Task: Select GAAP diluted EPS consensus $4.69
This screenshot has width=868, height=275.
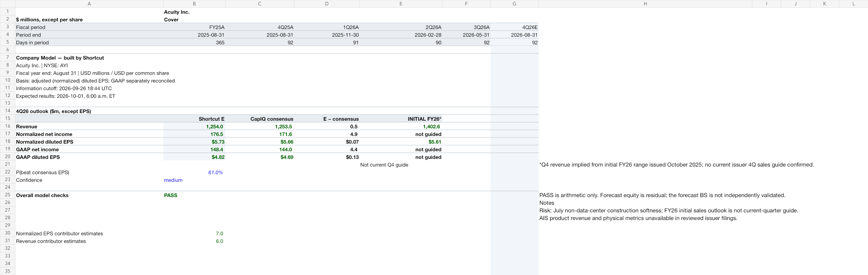Action: [x=260, y=157]
